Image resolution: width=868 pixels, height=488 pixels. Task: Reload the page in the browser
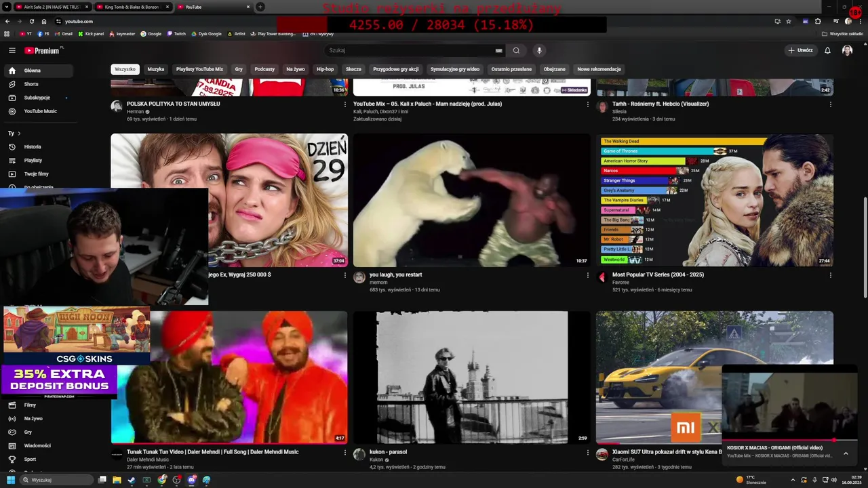(31, 21)
